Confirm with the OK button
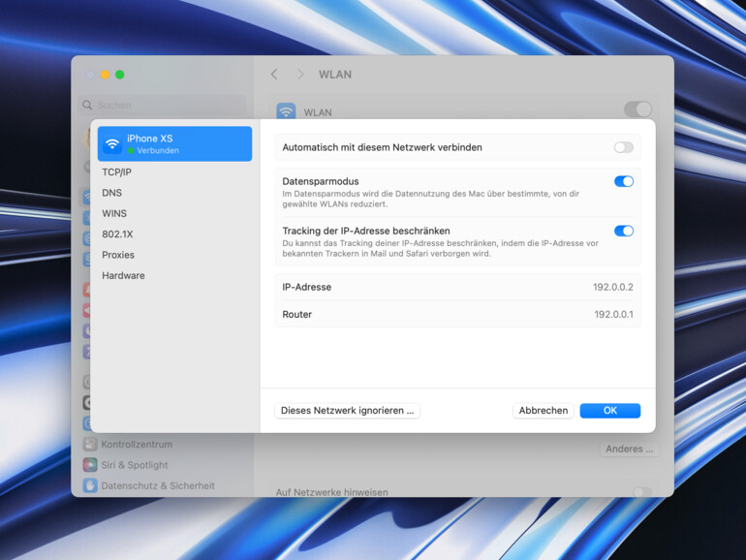 [x=610, y=411]
